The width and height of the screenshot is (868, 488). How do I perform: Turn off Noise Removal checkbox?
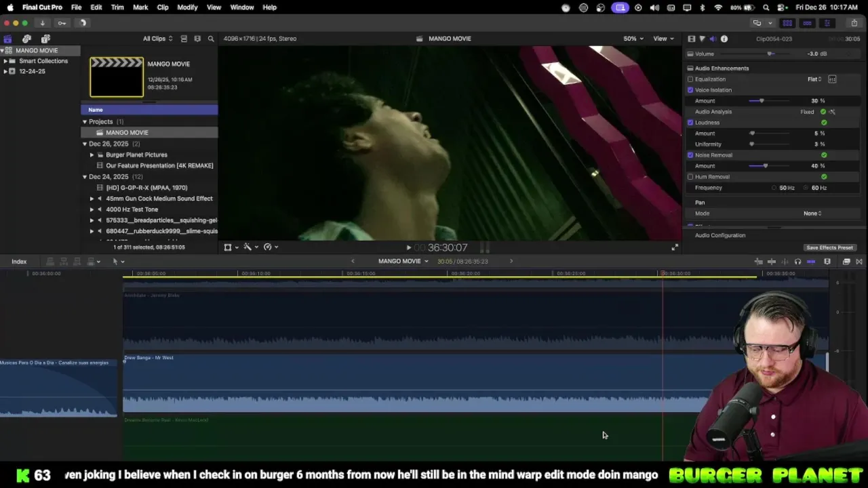(690, 155)
